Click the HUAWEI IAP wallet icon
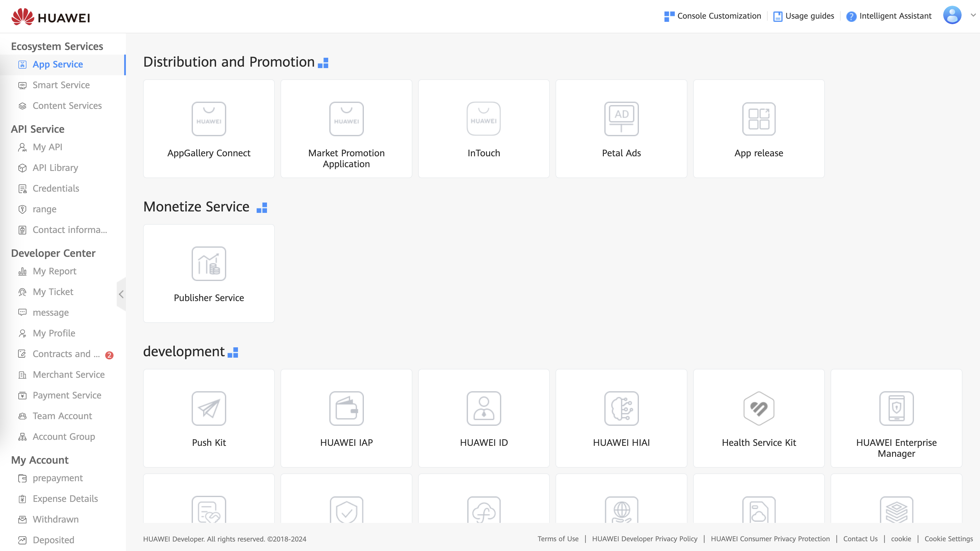 (x=346, y=409)
